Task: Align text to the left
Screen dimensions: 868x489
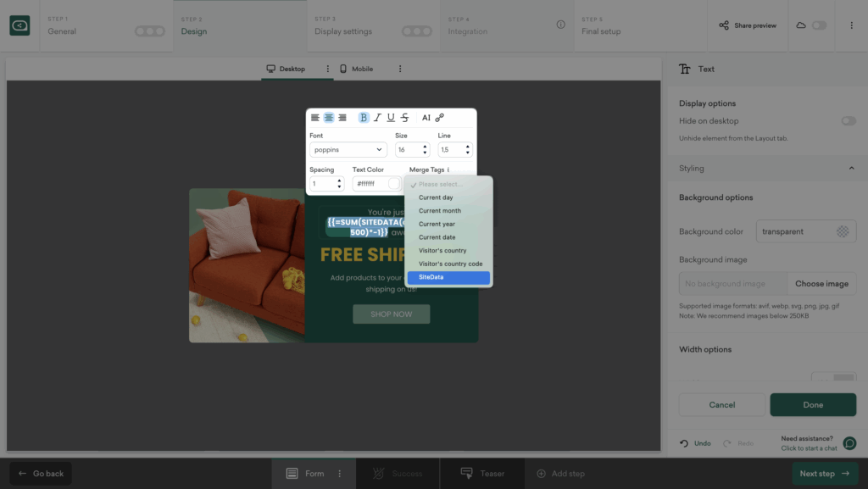Action: click(315, 118)
